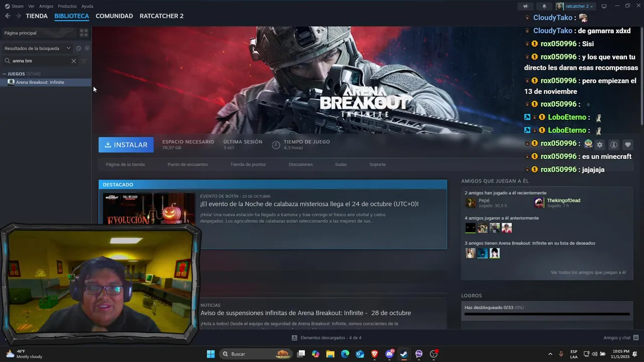644x362 pixels.
Task: Go to the COMUNIDAD tab
Action: (114, 16)
